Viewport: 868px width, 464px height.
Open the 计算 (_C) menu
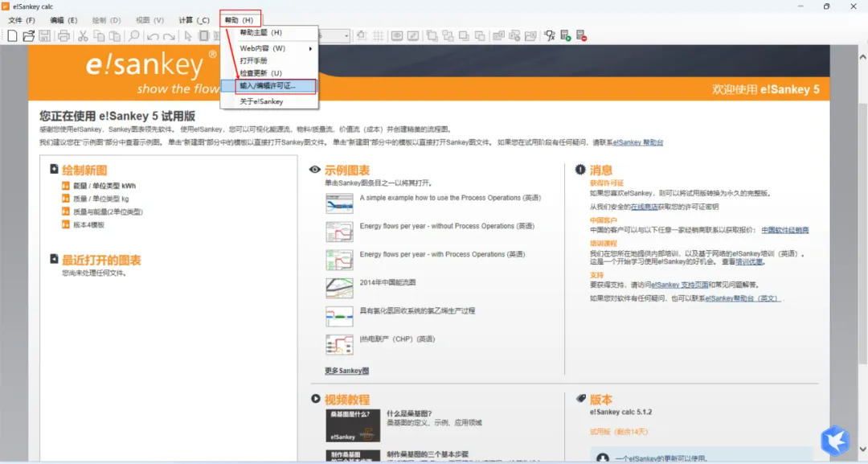[194, 20]
